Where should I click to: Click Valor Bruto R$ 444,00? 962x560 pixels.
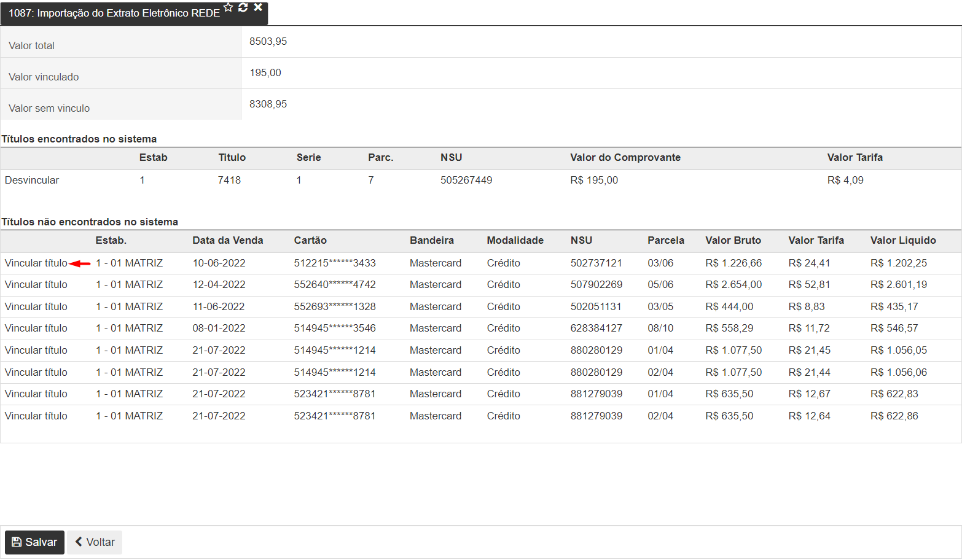729,306
